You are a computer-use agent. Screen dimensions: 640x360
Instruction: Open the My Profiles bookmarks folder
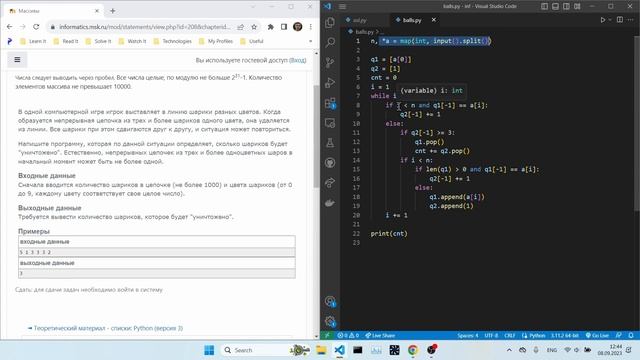(x=216, y=41)
